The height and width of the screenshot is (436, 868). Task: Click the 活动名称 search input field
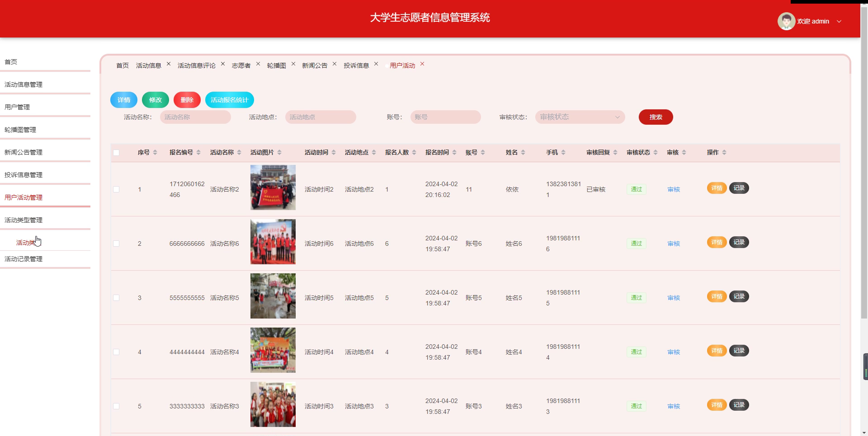click(195, 117)
